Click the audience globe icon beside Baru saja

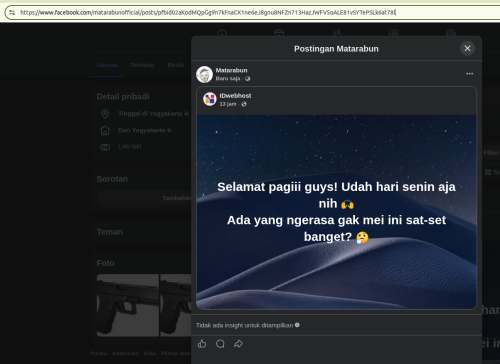[247, 79]
